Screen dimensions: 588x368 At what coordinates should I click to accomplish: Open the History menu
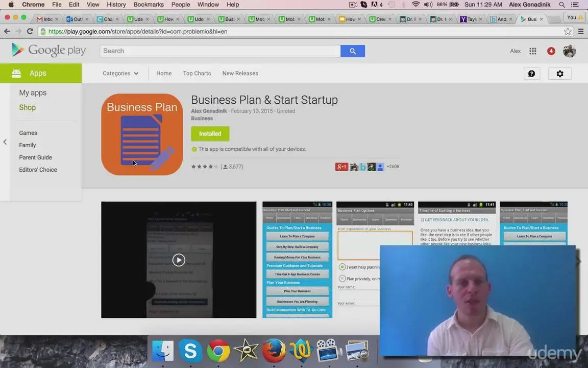point(116,5)
